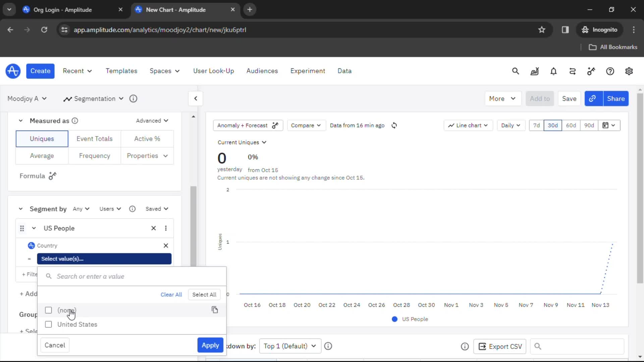Screen dimensions: 644x362
Task: Click the notification bell icon
Action: [553, 71]
